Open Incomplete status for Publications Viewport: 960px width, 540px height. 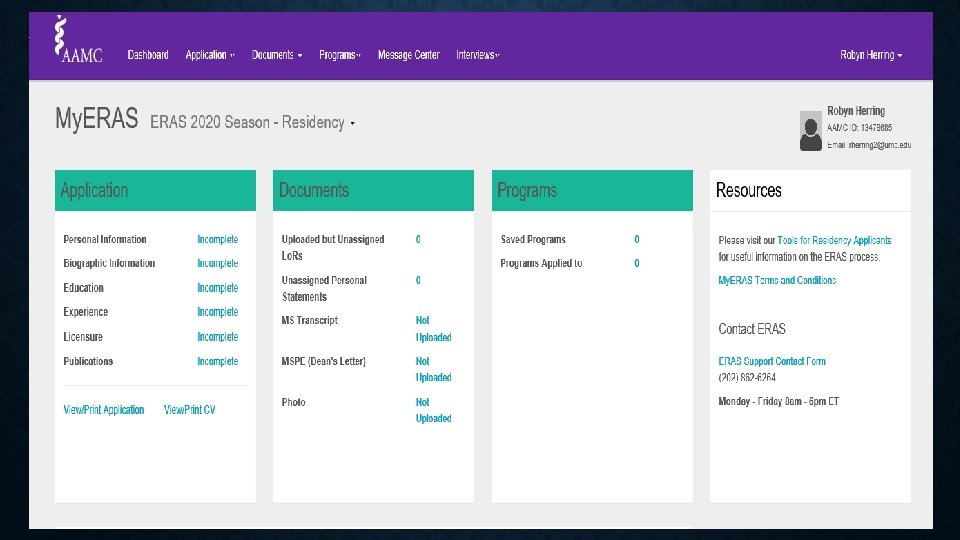click(x=217, y=361)
